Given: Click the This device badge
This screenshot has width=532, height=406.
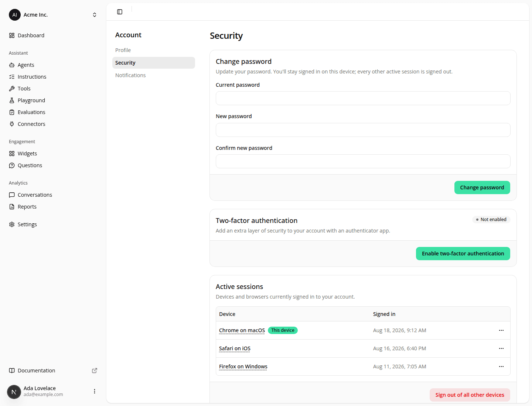Looking at the screenshot, I should click(283, 330).
